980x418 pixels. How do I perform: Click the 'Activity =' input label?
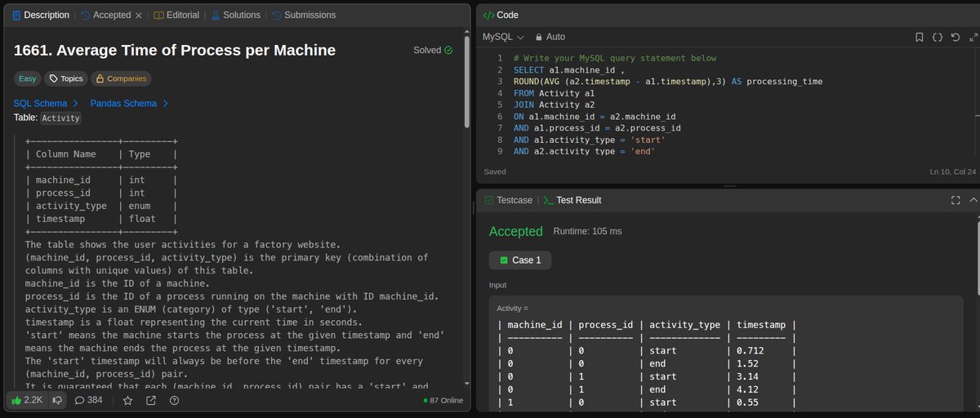pos(513,308)
